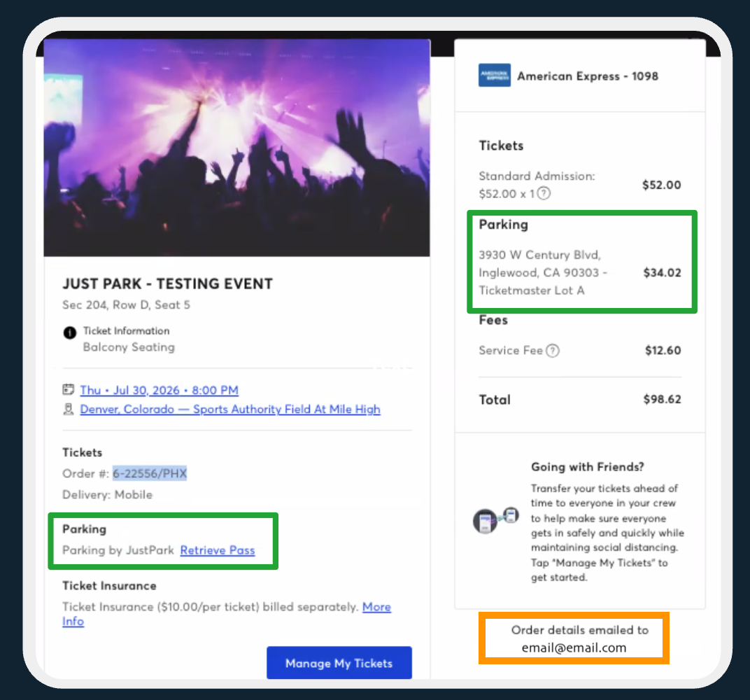Click the location pin icon next to Denver
This screenshot has height=700, width=750.
click(x=67, y=409)
